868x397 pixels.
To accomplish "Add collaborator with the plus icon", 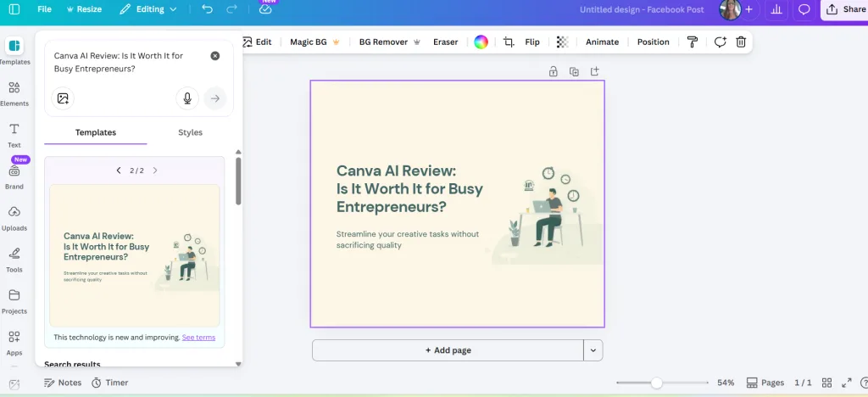I will [x=749, y=9].
